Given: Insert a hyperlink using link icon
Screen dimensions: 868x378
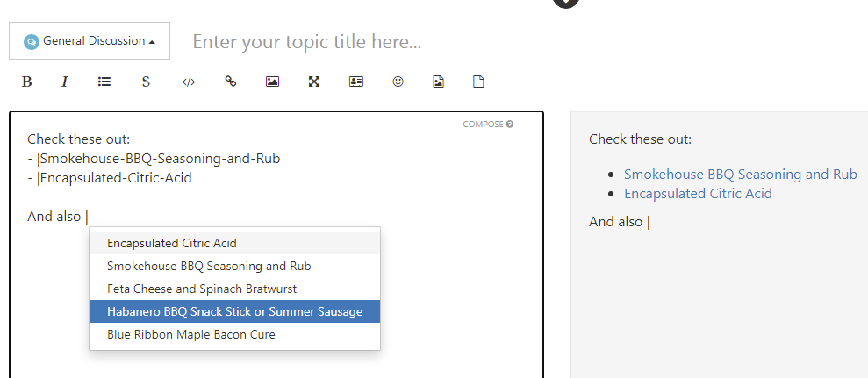Looking at the screenshot, I should coord(231,82).
